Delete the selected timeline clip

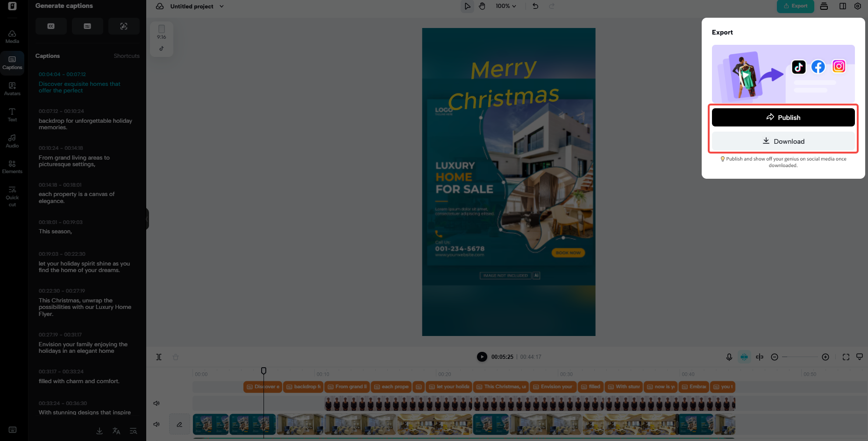pos(176,357)
